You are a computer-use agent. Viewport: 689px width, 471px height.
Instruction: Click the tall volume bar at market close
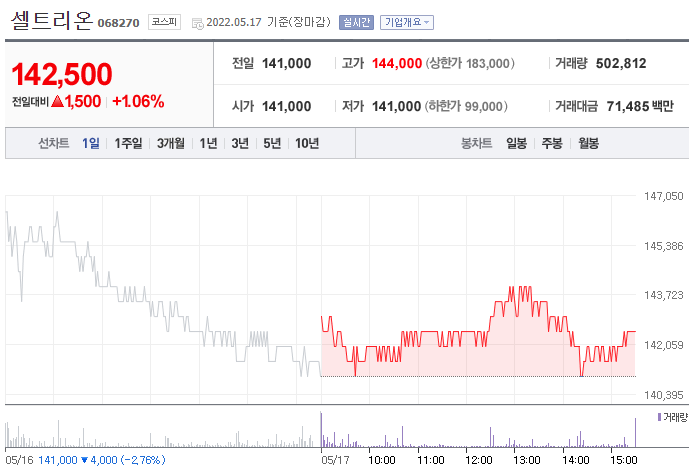(635, 432)
